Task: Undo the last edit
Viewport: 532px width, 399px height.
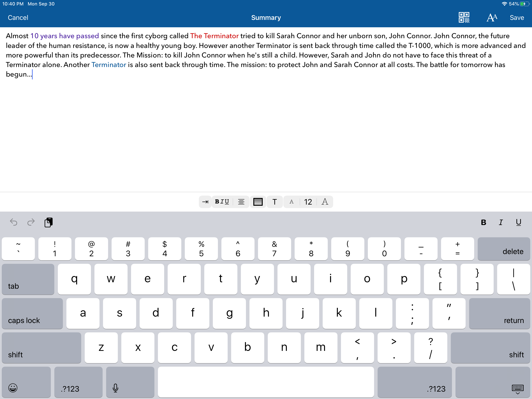Action: coord(13,222)
